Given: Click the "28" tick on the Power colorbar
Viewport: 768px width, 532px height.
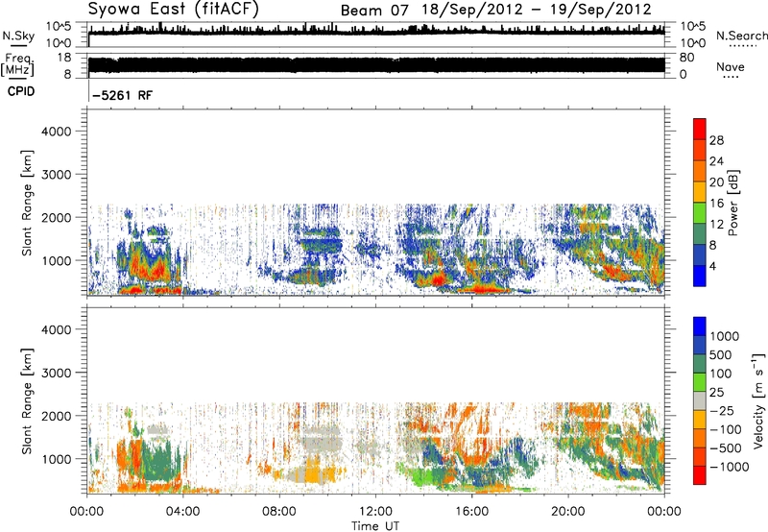Looking at the screenshot, I should click(716, 140).
